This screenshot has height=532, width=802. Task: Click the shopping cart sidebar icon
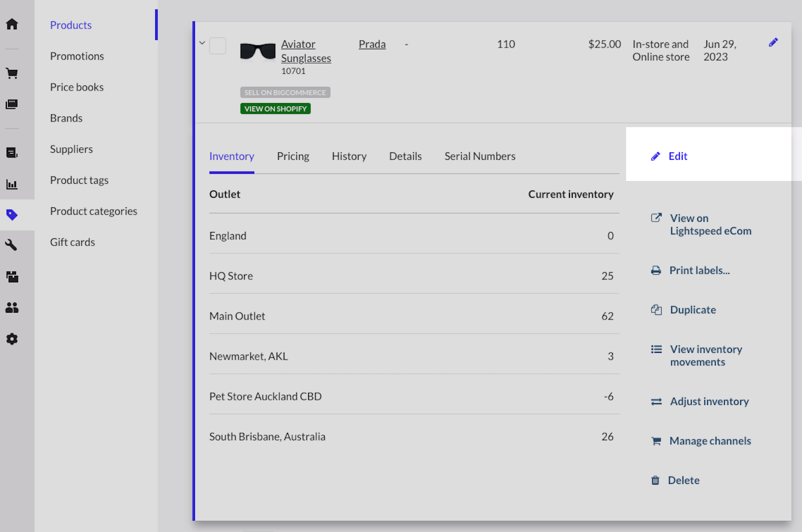(x=12, y=73)
